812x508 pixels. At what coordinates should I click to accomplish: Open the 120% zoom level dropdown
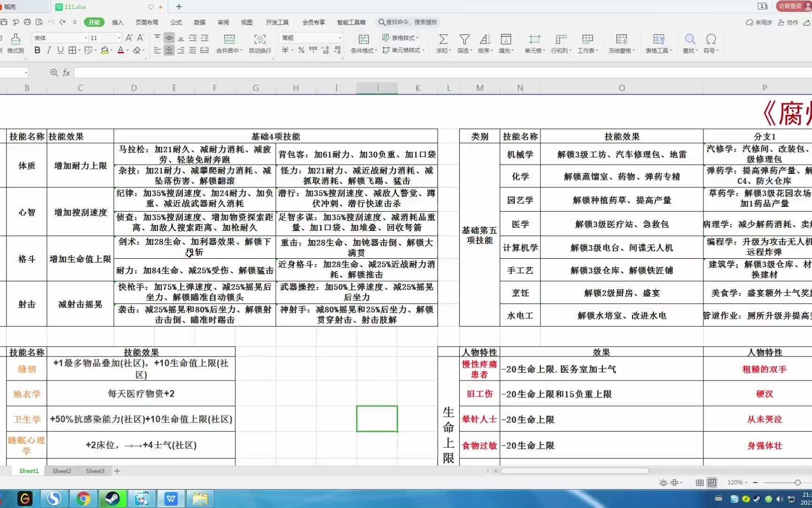[x=737, y=483]
